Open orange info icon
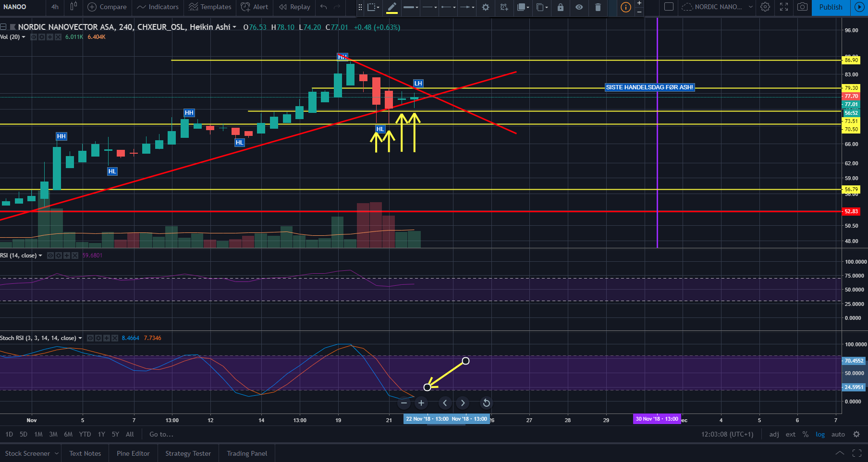The width and height of the screenshot is (868, 462). pyautogui.click(x=625, y=7)
